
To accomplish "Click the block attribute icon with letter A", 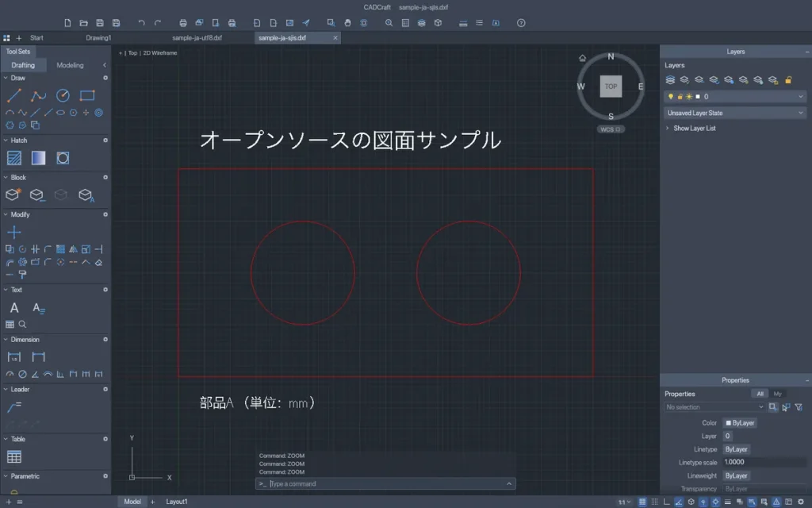I will pyautogui.click(x=86, y=195).
